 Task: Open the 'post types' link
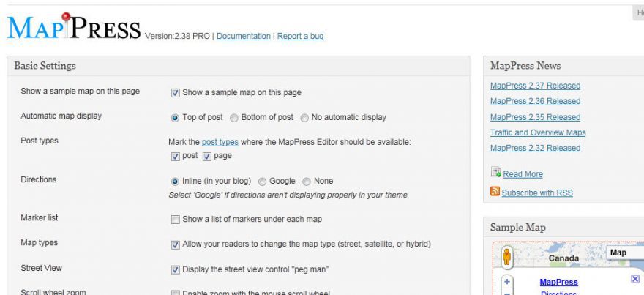pos(220,142)
